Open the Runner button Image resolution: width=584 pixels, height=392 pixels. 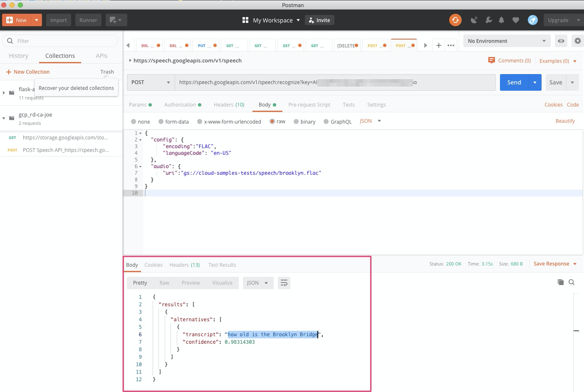[88, 20]
